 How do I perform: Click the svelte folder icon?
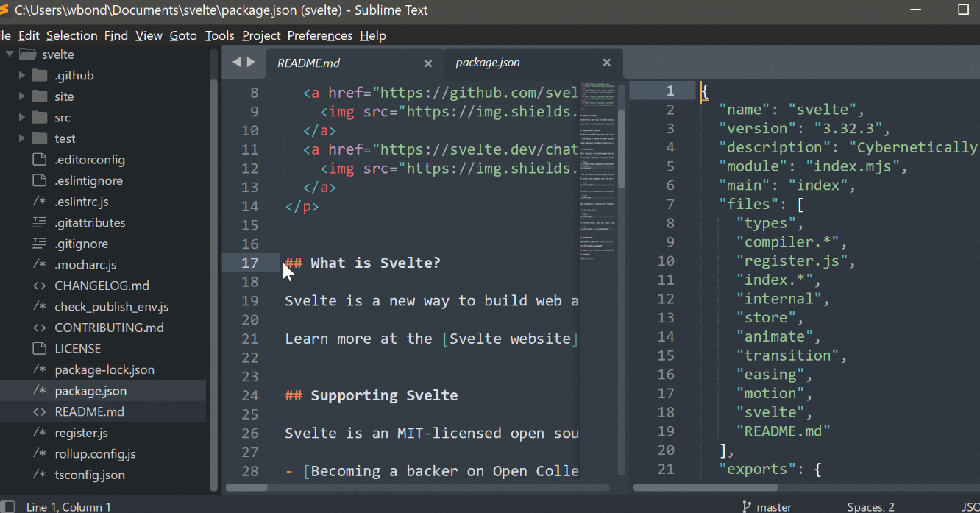pos(27,54)
